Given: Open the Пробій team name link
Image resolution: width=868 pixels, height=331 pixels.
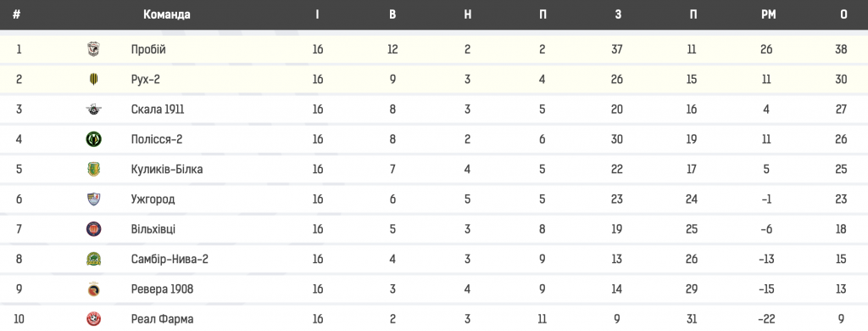Looking at the screenshot, I should (x=148, y=49).
